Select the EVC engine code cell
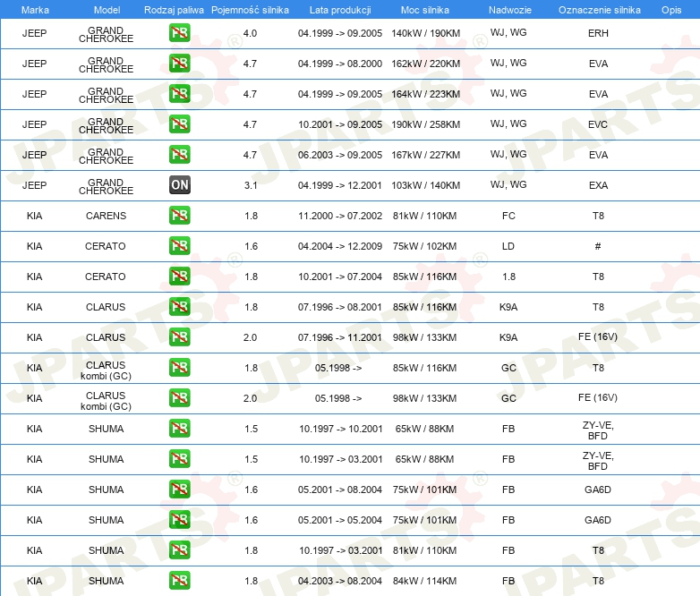Screen dimensions: 700x596 click(598, 124)
